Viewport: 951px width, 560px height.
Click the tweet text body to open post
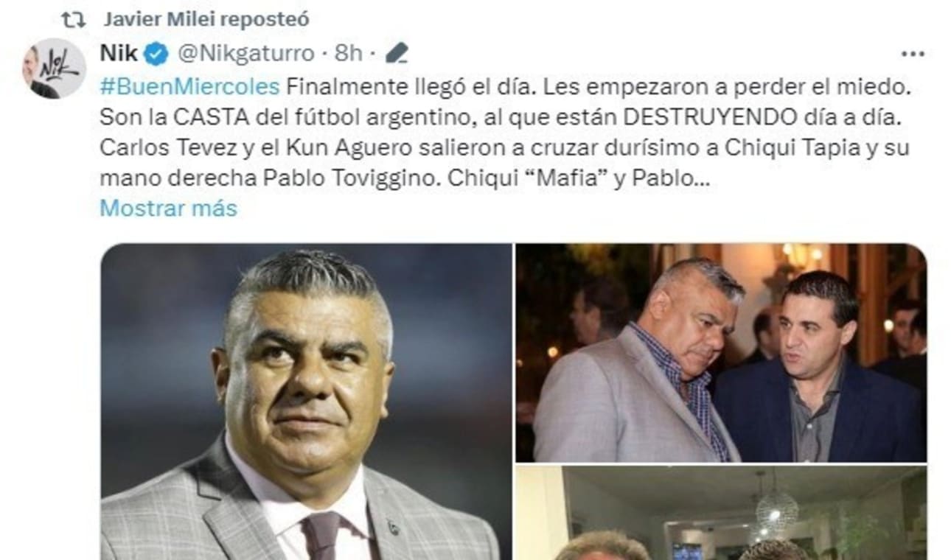(505, 133)
